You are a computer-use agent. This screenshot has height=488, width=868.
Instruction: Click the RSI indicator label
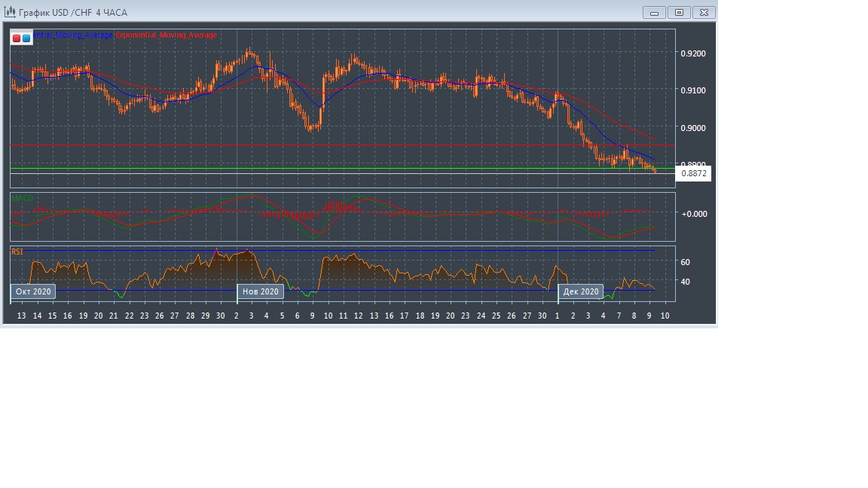click(x=17, y=252)
